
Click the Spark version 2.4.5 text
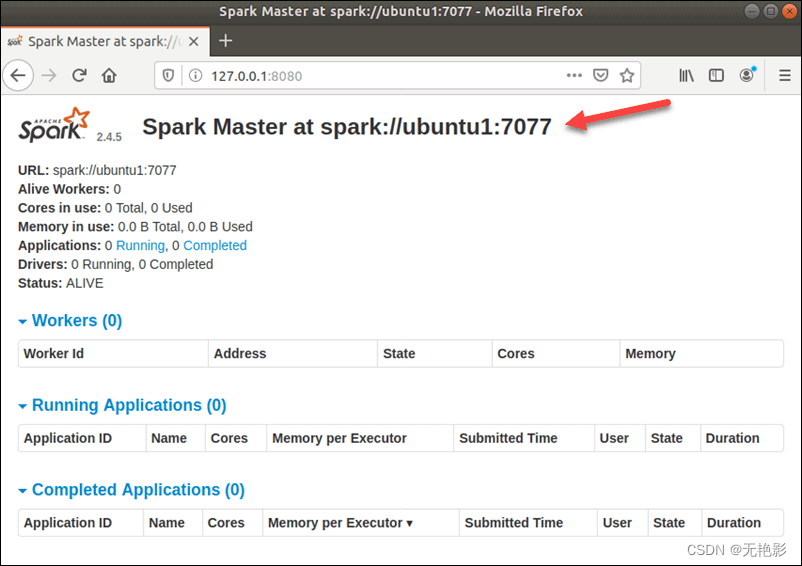[109, 137]
